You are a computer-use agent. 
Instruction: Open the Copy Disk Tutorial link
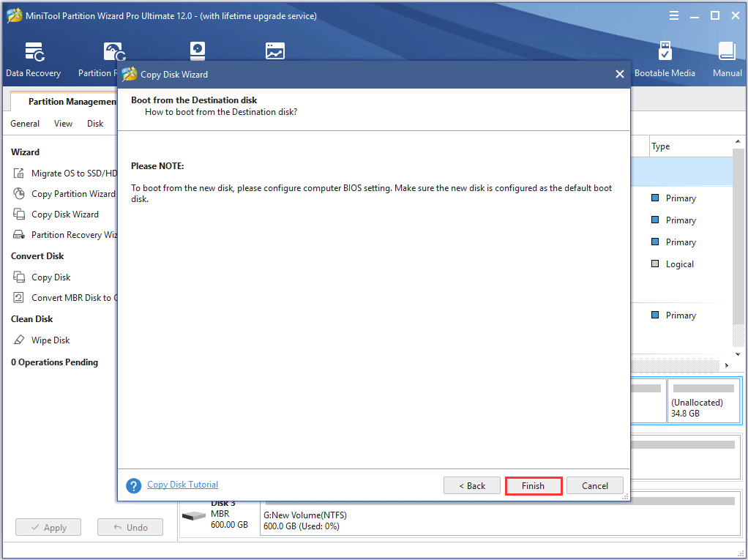point(182,485)
